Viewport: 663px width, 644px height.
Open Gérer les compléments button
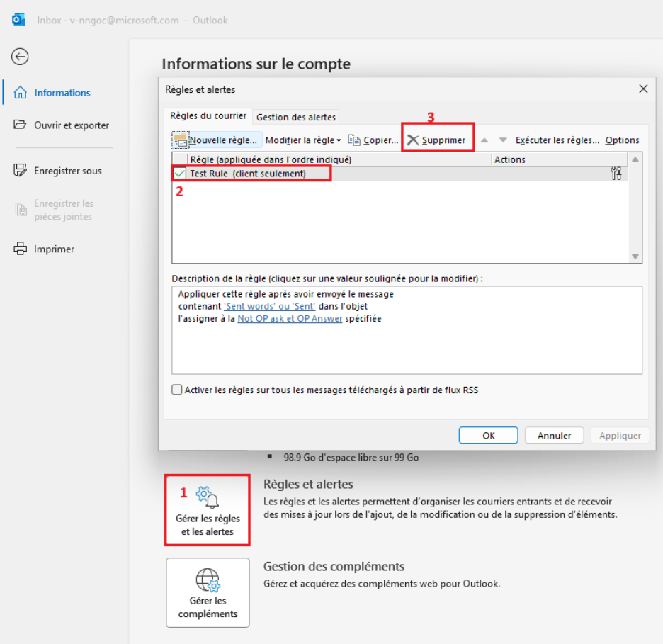click(x=208, y=592)
